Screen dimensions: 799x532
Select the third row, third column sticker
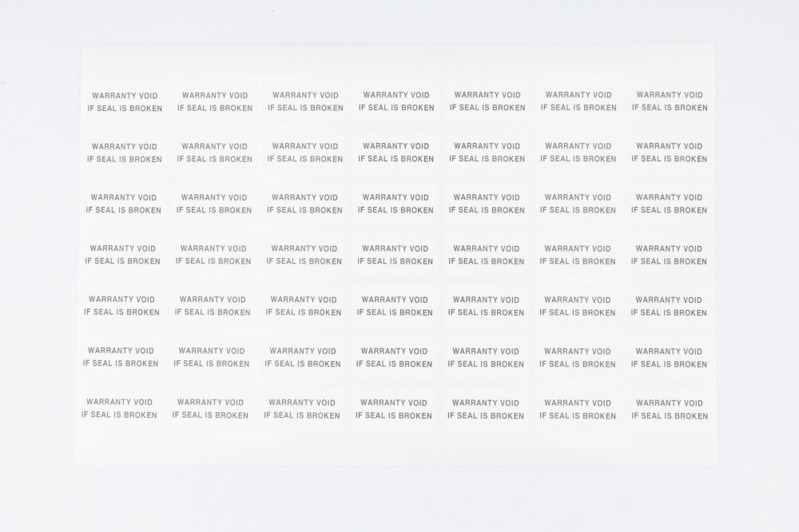click(x=304, y=204)
